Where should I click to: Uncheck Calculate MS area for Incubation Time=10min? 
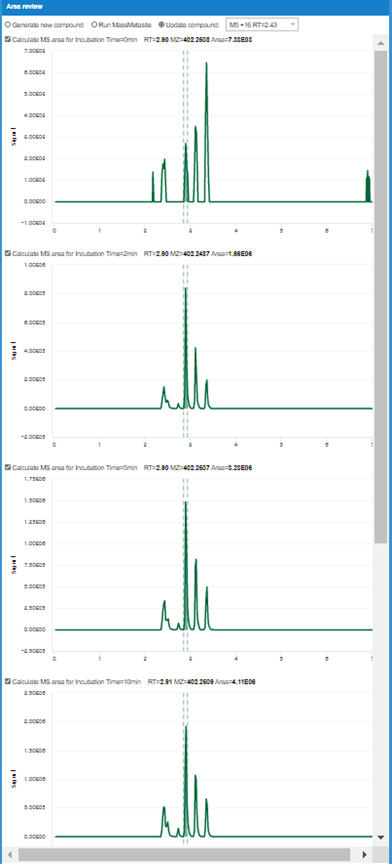pyautogui.click(x=7, y=682)
